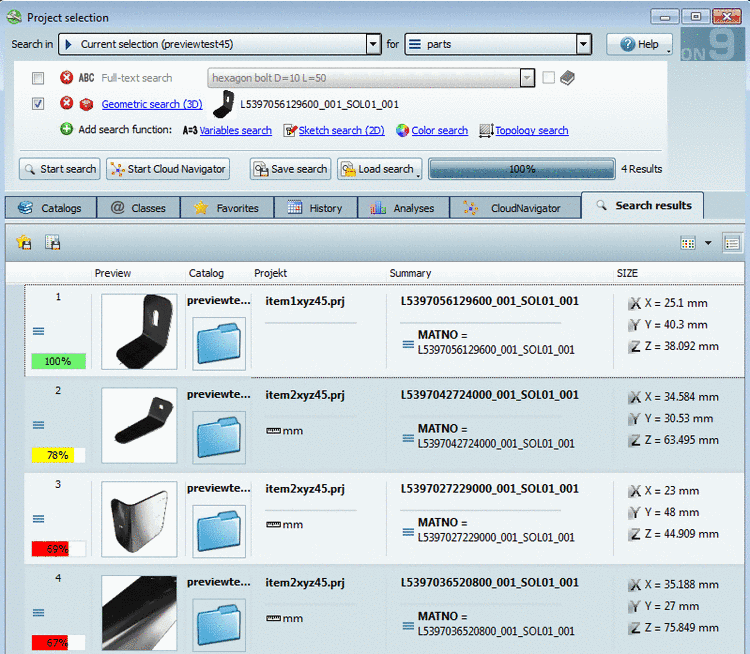Click the Start search button

point(60,169)
